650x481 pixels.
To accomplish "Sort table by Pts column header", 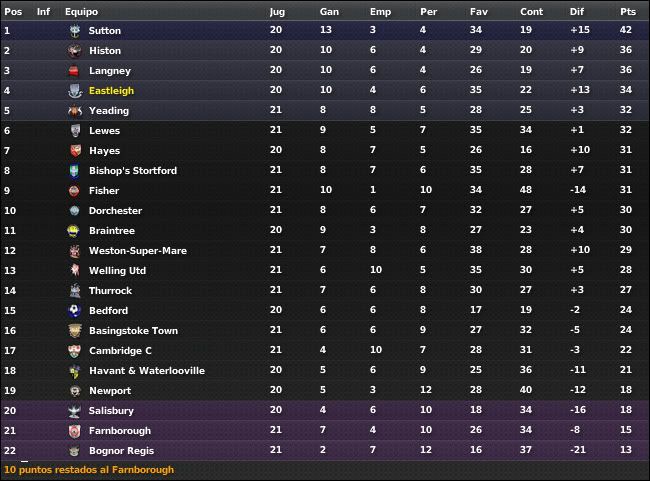I will [x=628, y=12].
